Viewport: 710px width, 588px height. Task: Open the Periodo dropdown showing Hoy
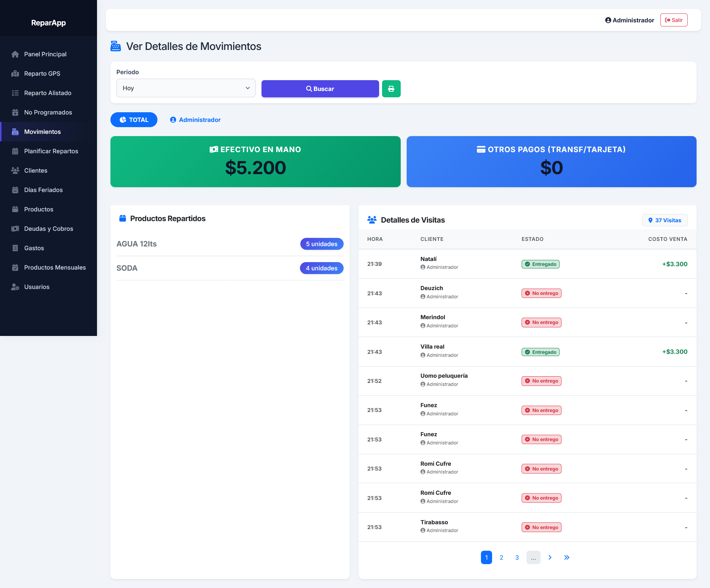point(186,88)
